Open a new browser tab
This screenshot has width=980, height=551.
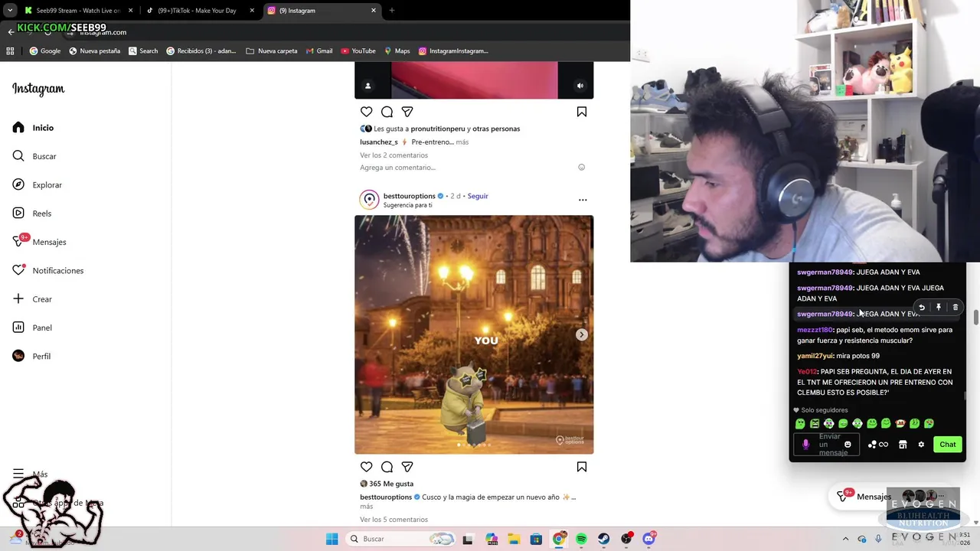tap(392, 11)
